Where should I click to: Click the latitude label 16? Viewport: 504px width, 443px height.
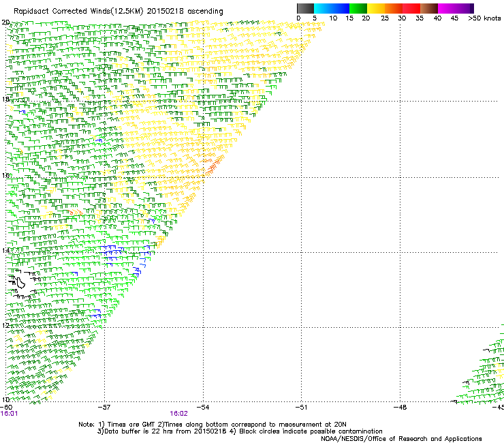click(5, 175)
